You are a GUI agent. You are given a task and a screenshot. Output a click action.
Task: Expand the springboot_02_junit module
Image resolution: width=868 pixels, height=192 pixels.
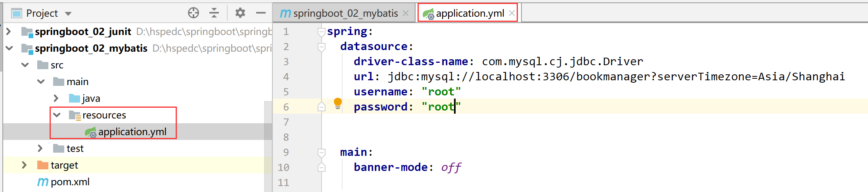[x=9, y=31]
